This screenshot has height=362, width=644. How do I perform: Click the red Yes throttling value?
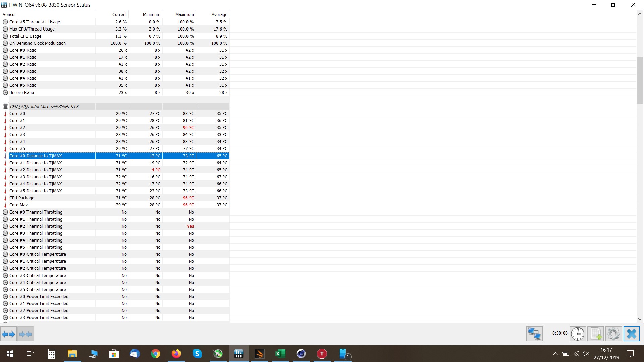coord(190,226)
